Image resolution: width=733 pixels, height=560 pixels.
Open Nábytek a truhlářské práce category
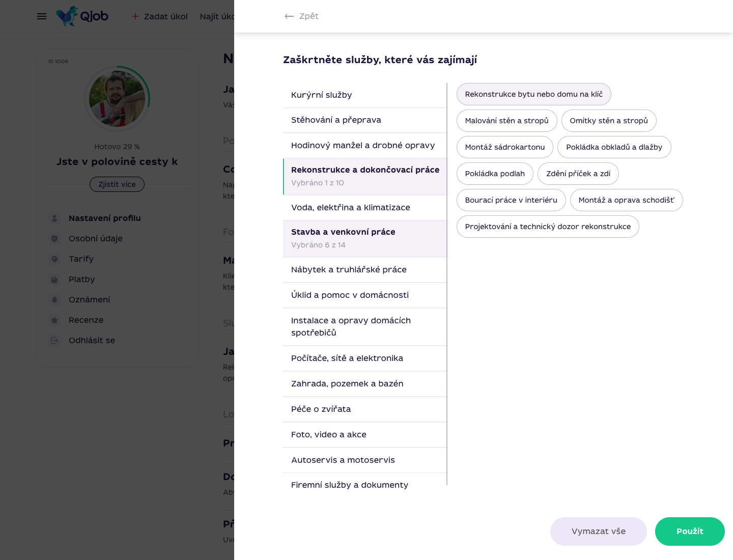365,270
